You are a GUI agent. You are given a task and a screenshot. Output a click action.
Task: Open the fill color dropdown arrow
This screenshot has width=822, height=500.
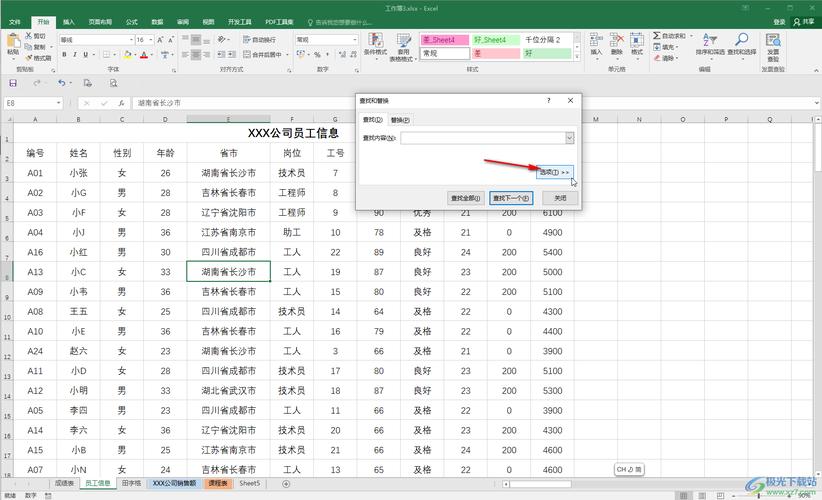click(135, 55)
